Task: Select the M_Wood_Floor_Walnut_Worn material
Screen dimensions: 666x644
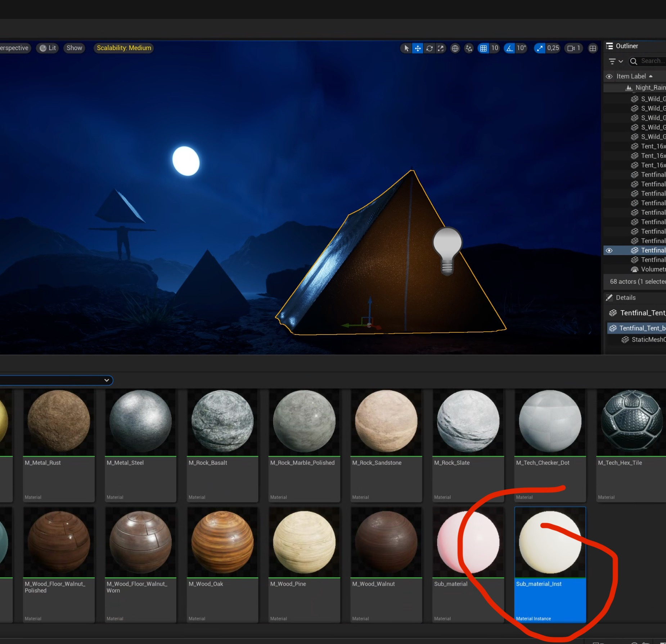Action: [140, 565]
